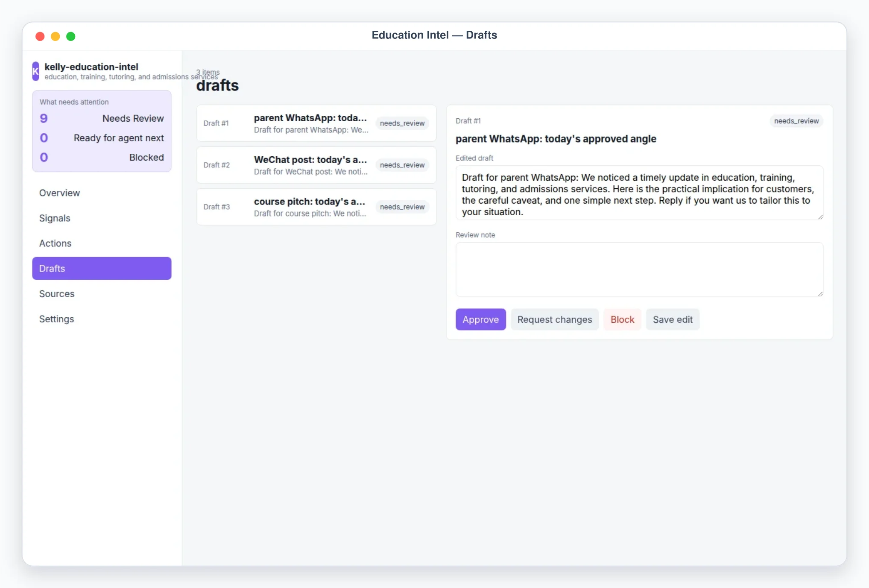Click the needs_review badge in draft detail

(x=796, y=121)
